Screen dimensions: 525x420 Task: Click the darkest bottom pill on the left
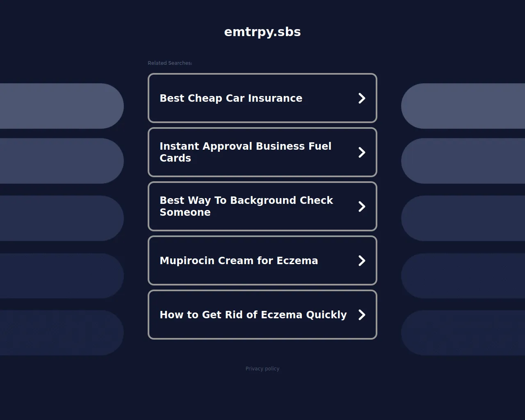pyautogui.click(x=62, y=333)
